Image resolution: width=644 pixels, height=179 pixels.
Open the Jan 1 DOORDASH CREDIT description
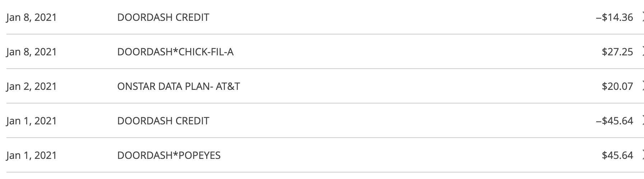tap(163, 121)
